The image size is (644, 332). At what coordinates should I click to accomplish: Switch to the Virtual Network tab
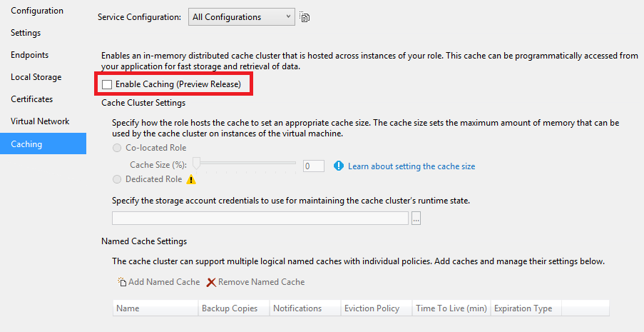click(x=40, y=121)
